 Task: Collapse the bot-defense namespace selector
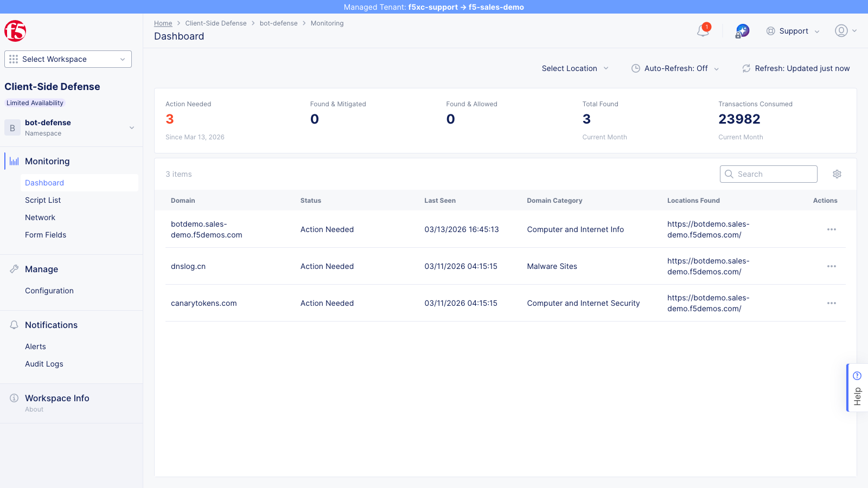tap(132, 127)
